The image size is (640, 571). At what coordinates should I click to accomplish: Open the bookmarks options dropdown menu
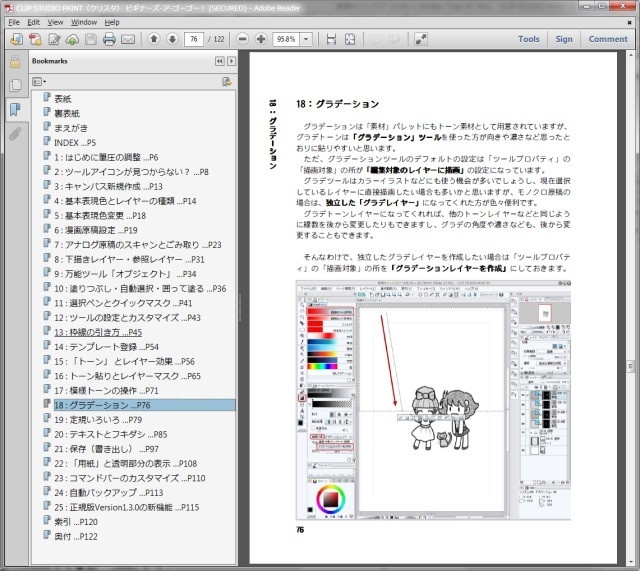coord(39,81)
